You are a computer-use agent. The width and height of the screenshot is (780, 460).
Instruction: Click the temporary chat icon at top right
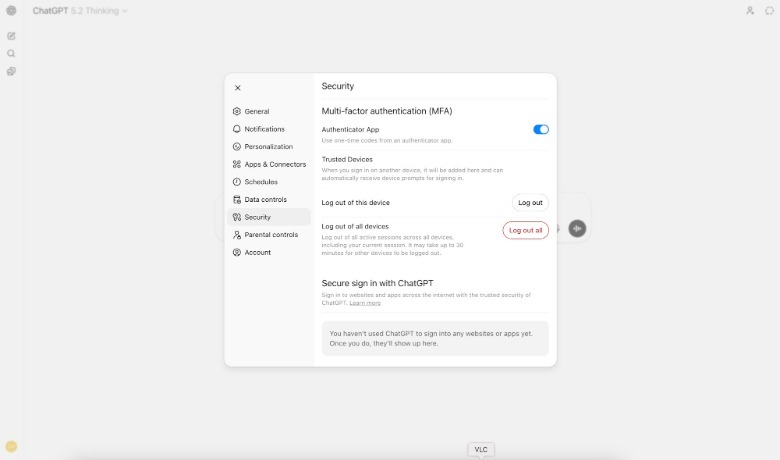click(x=769, y=10)
